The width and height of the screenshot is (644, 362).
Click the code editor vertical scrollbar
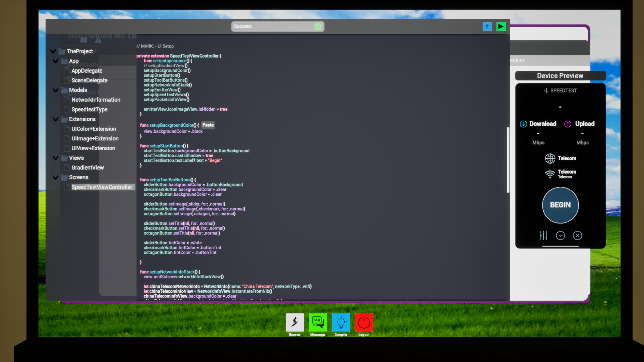tap(508, 160)
